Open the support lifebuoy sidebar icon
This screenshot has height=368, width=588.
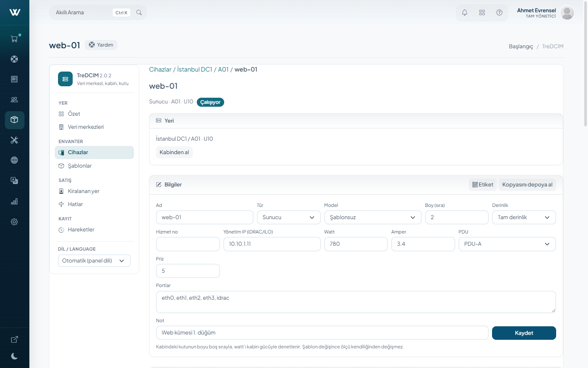point(14,59)
